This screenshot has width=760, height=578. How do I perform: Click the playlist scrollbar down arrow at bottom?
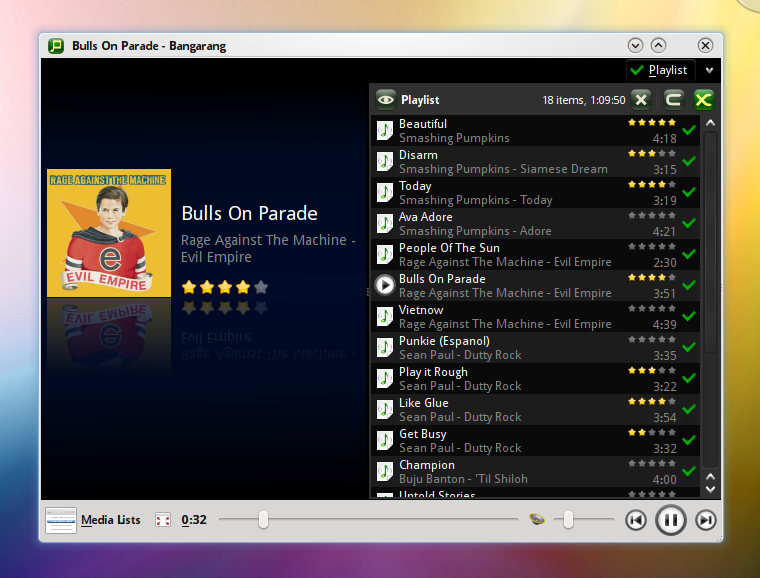pyautogui.click(x=711, y=490)
